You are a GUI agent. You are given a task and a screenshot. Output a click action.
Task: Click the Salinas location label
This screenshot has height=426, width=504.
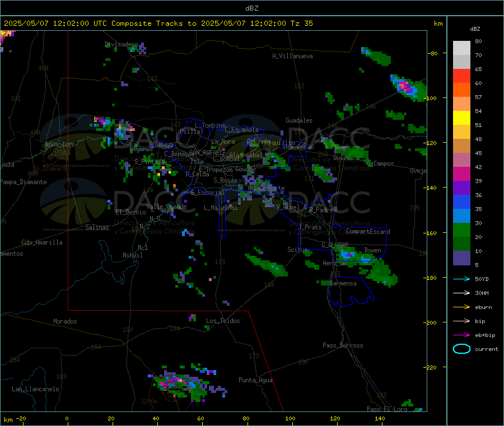(97, 227)
